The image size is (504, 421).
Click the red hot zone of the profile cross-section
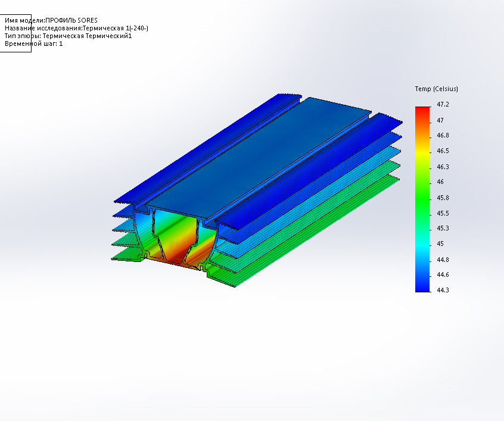pyautogui.click(x=176, y=257)
